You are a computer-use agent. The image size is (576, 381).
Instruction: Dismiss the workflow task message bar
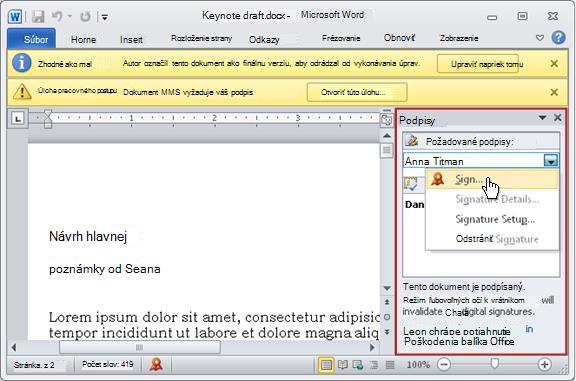pyautogui.click(x=554, y=92)
